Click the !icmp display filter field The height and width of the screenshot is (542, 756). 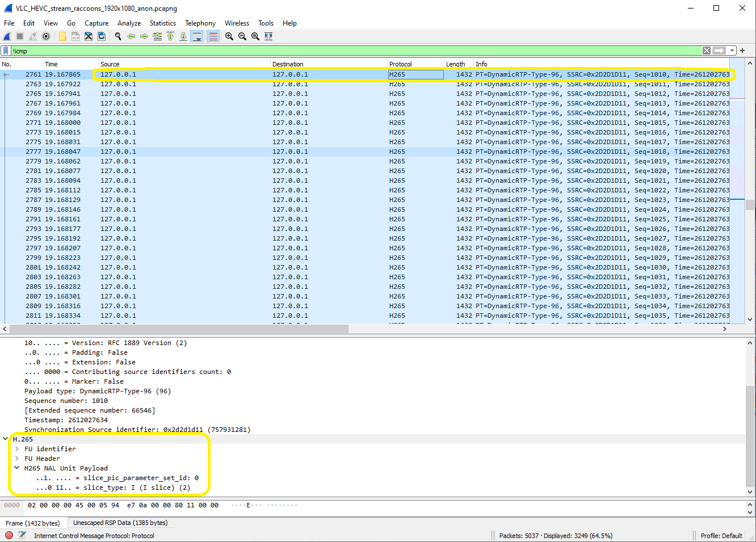[x=356, y=51]
